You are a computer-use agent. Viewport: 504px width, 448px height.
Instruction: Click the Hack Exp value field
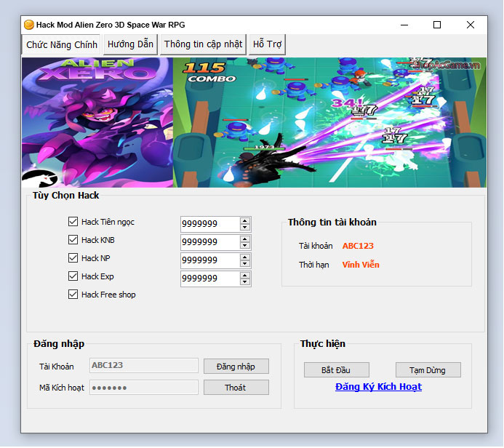[x=210, y=279]
